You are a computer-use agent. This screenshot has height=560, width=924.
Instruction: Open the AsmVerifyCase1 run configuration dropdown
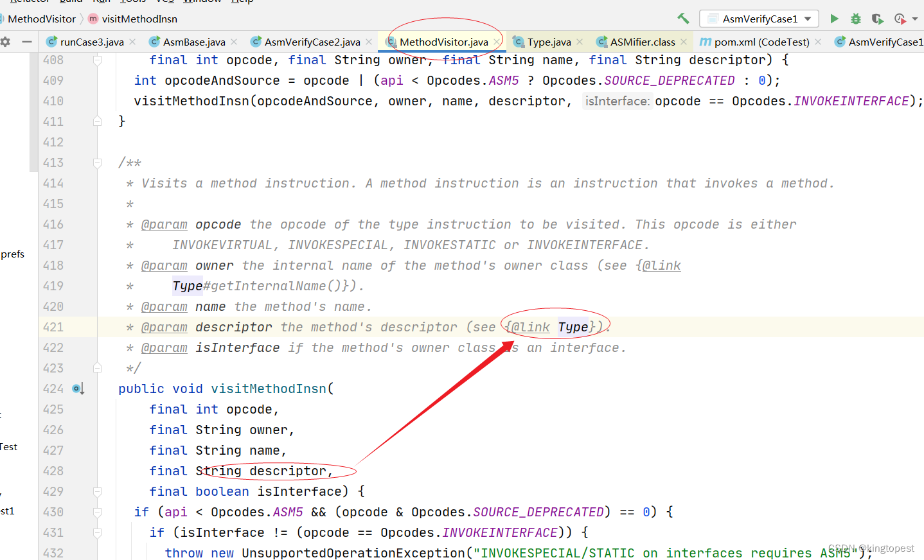759,18
